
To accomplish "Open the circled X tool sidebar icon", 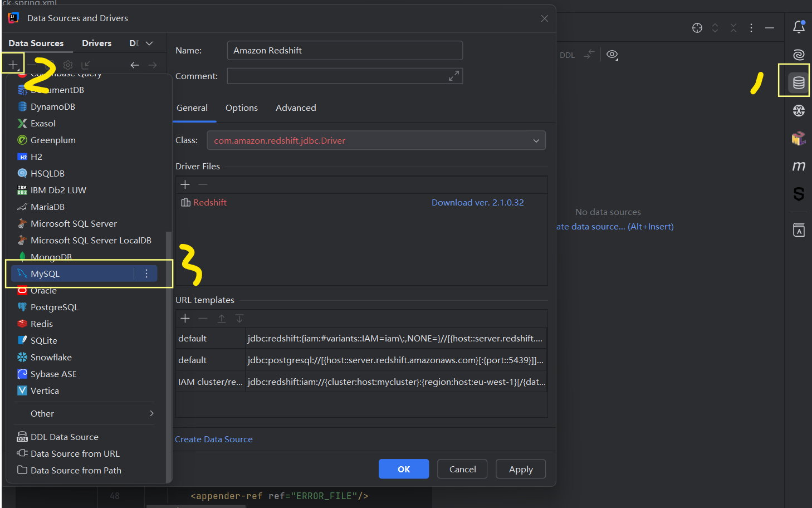I will (799, 110).
